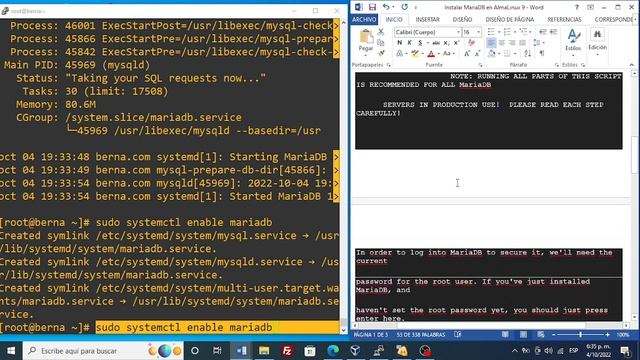
Task: Apply subscript formatting
Action: pyautogui.click(x=446, y=42)
